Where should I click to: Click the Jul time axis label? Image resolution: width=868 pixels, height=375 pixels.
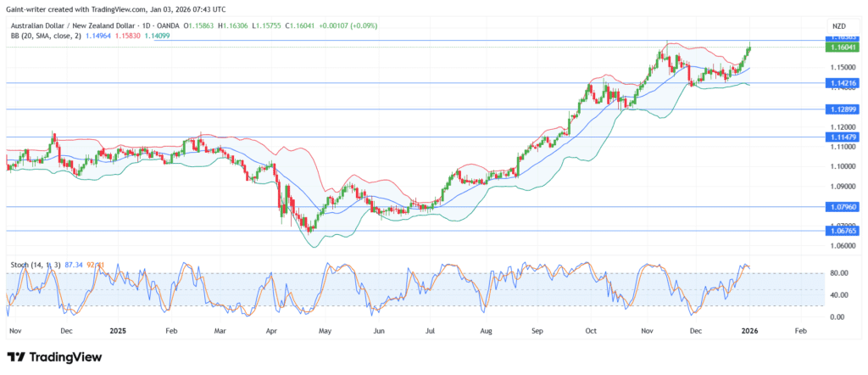pyautogui.click(x=429, y=331)
